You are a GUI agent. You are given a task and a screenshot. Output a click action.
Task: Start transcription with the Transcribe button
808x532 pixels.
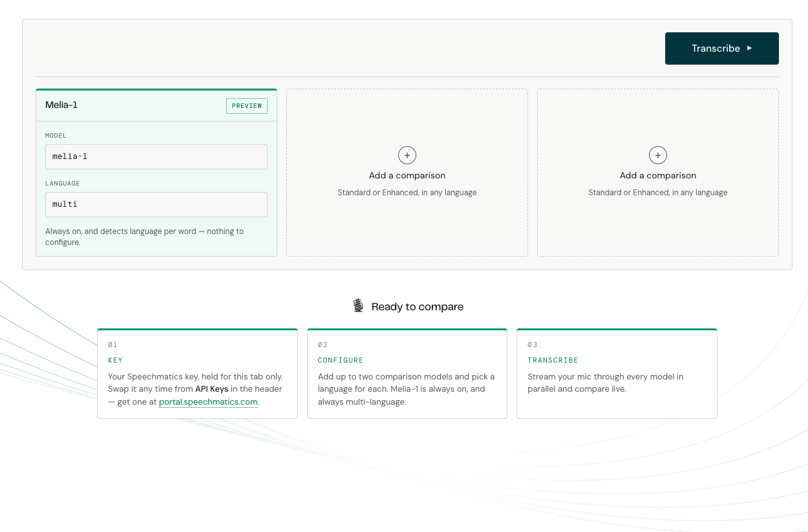[x=722, y=48]
